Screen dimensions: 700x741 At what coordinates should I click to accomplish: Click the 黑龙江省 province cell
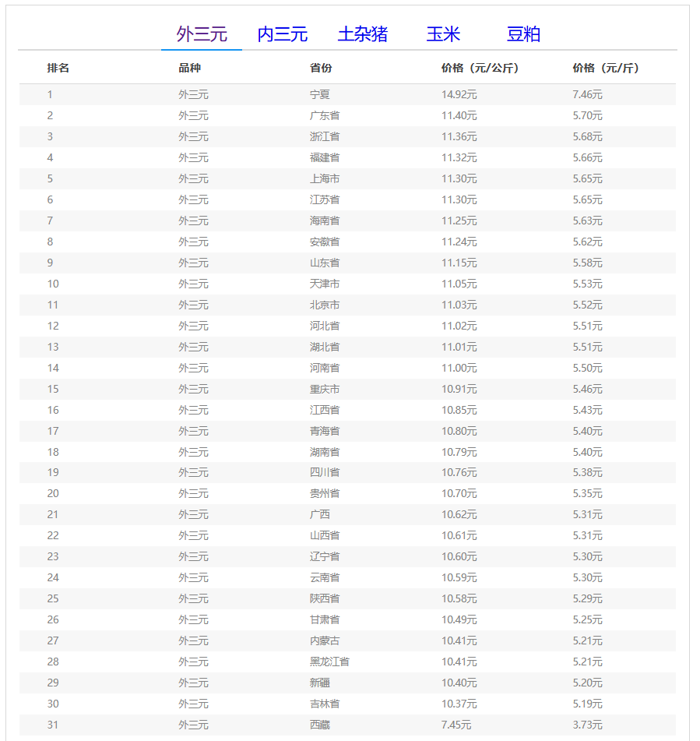pos(329,662)
